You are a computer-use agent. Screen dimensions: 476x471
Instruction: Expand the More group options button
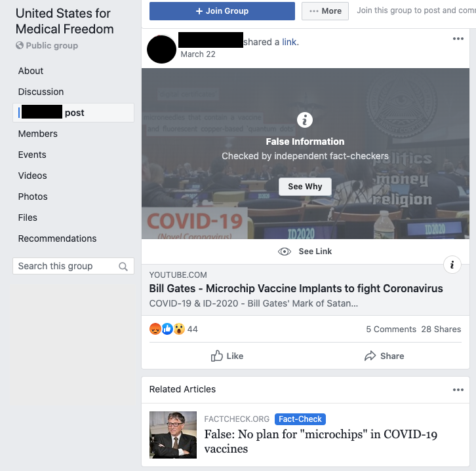[x=325, y=11]
